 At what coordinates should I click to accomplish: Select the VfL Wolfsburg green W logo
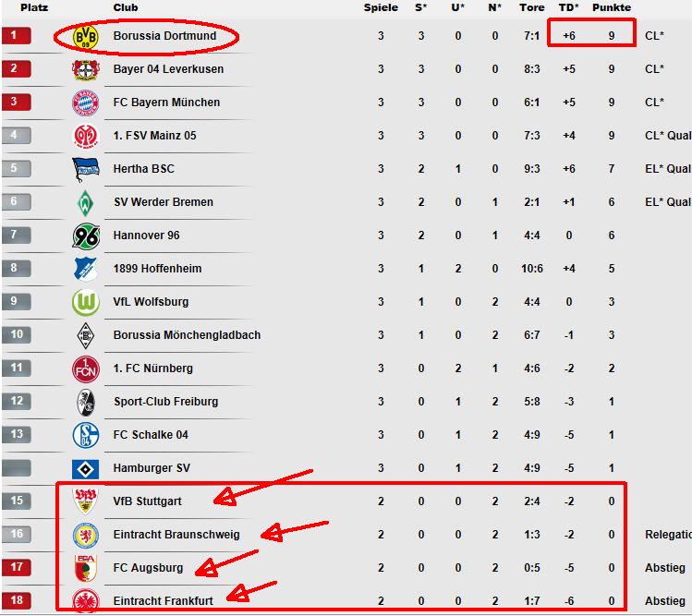point(86,303)
